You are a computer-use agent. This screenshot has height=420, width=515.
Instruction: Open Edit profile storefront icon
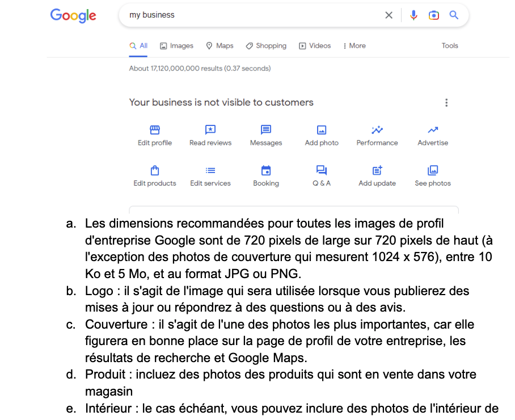(155, 130)
